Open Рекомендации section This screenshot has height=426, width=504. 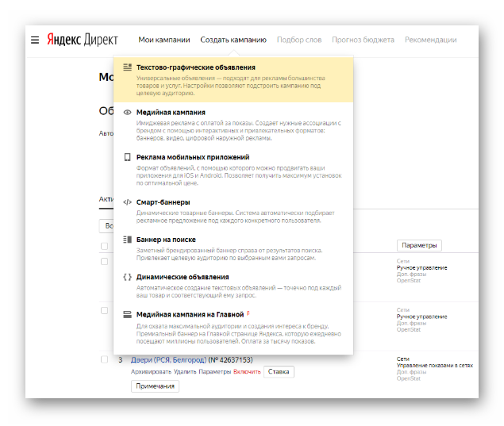431,40
